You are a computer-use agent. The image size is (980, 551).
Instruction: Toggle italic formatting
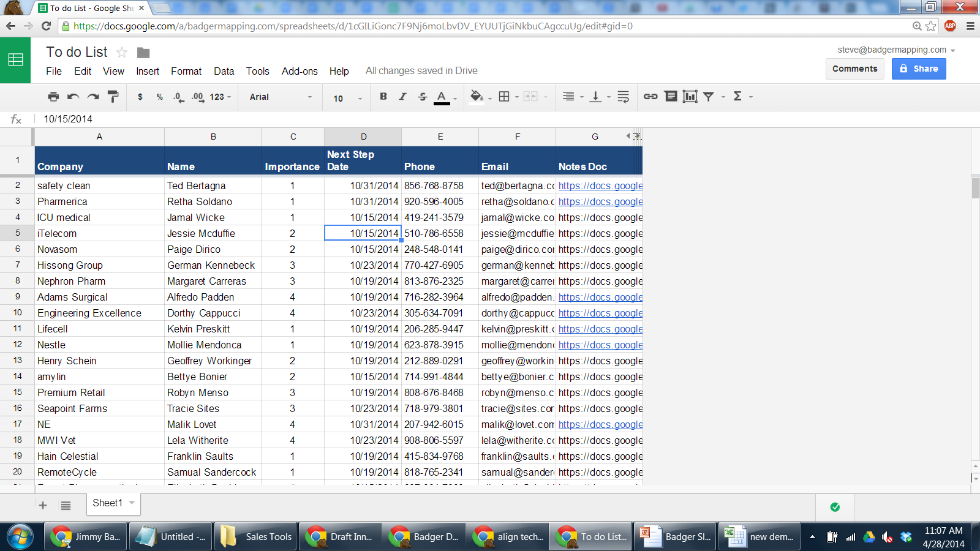tap(402, 96)
